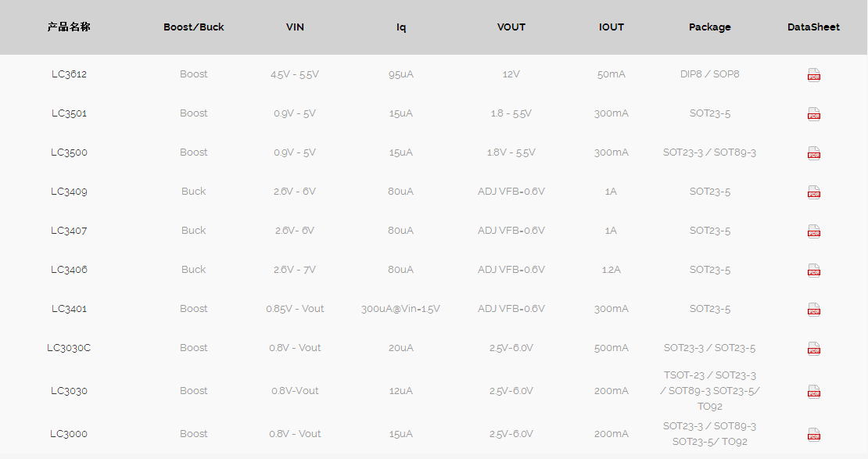The height and width of the screenshot is (459, 868).
Task: Click the Boost/Buck column header
Action: tap(194, 27)
